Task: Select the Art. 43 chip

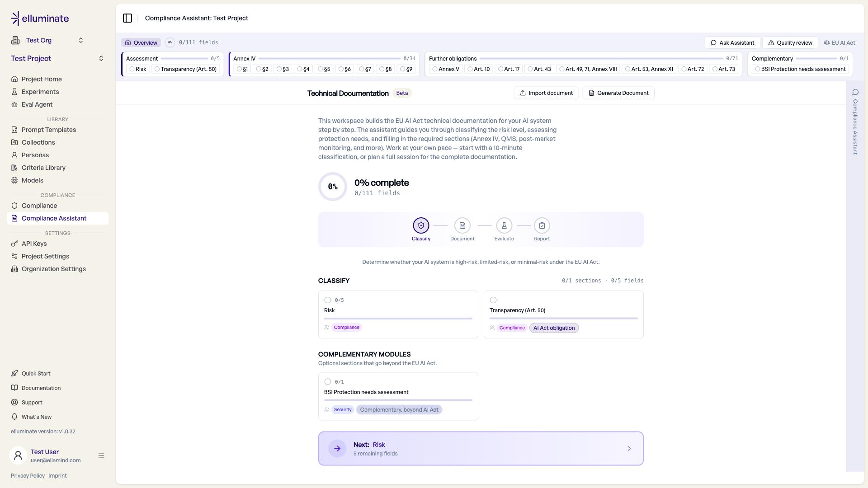Action: point(539,69)
